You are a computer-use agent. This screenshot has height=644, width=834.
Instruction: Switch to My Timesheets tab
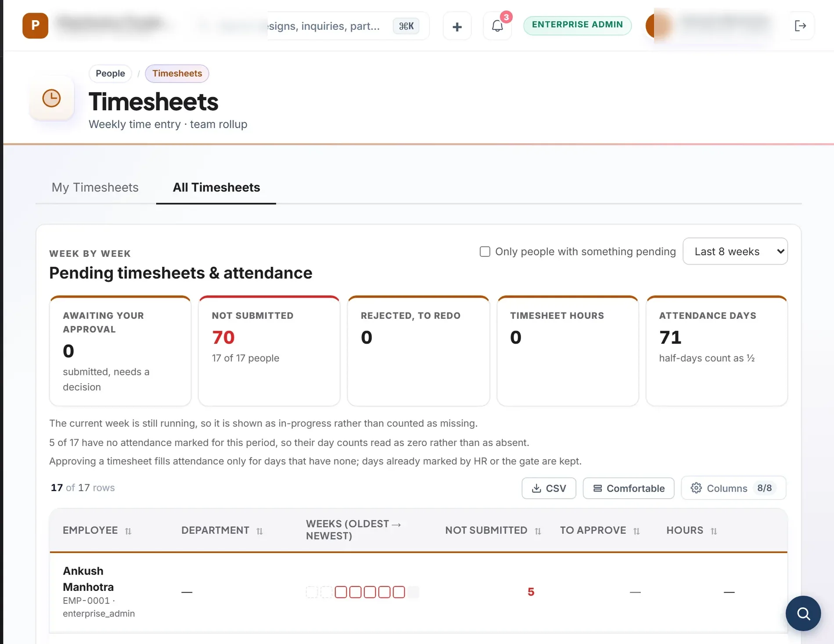pyautogui.click(x=95, y=187)
